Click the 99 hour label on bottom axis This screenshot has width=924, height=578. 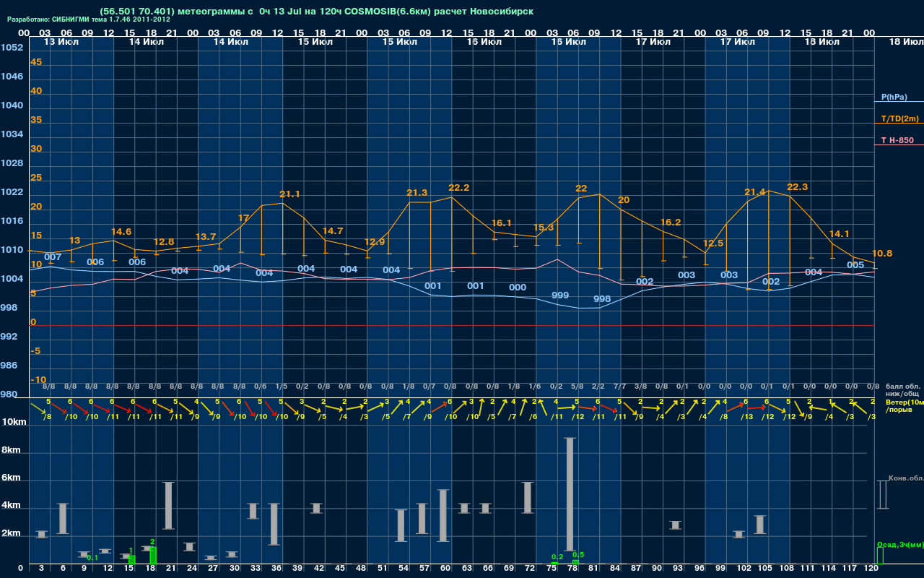tap(720, 569)
